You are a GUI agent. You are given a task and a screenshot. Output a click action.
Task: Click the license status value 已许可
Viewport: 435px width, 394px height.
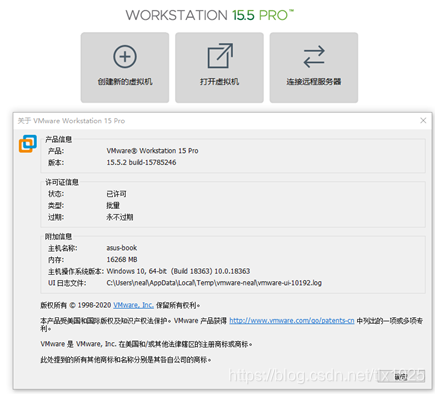tap(116, 194)
